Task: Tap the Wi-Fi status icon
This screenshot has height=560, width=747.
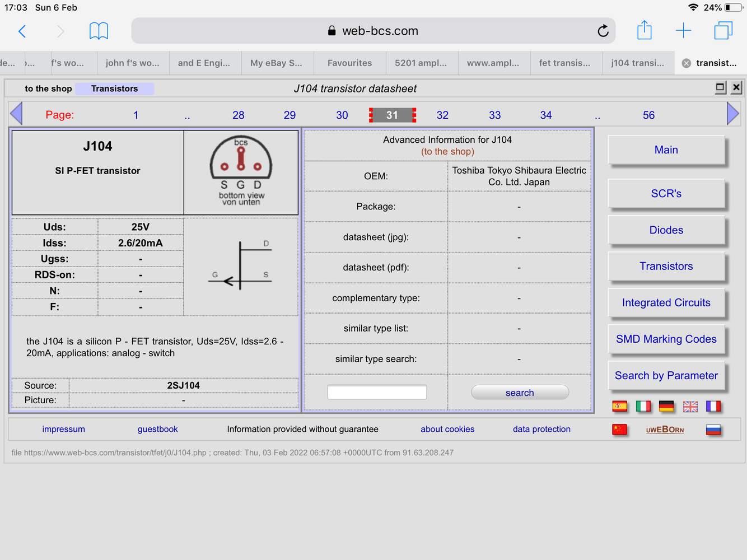Action: click(693, 7)
